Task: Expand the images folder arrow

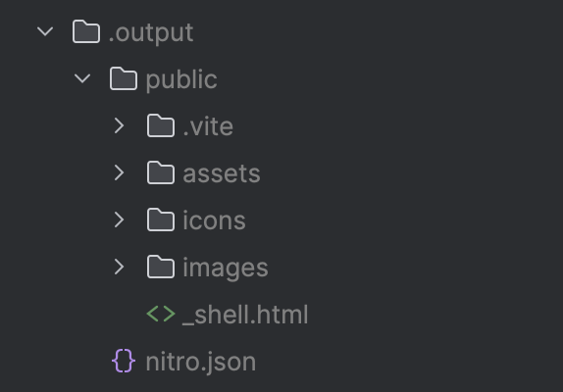Action: click(120, 267)
